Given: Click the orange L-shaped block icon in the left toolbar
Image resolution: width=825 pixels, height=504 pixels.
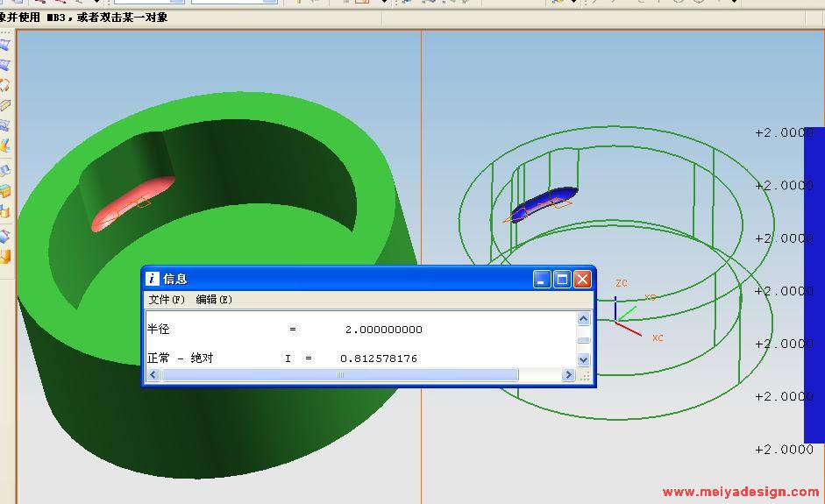Looking at the screenshot, I should click(x=4, y=256).
